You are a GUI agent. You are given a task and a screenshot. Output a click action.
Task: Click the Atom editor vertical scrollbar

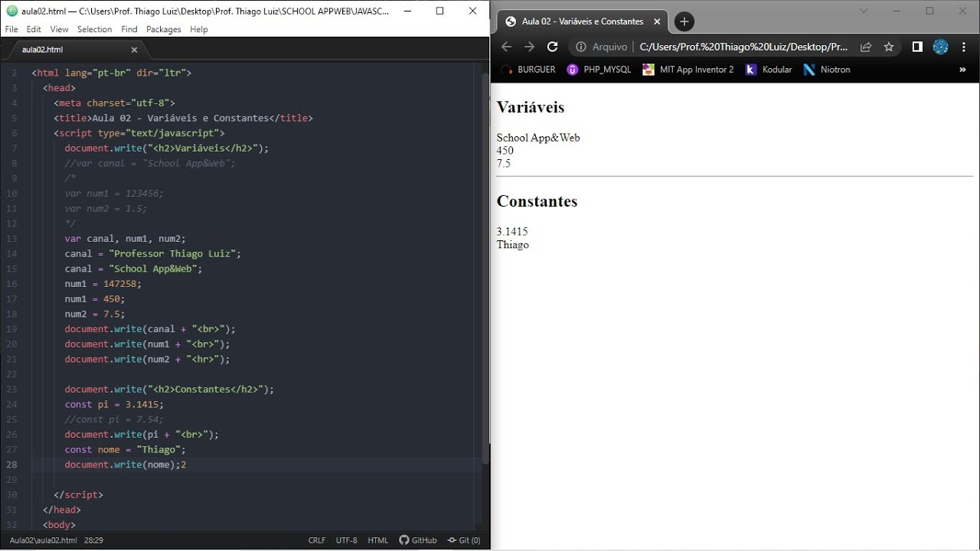[x=485, y=268]
